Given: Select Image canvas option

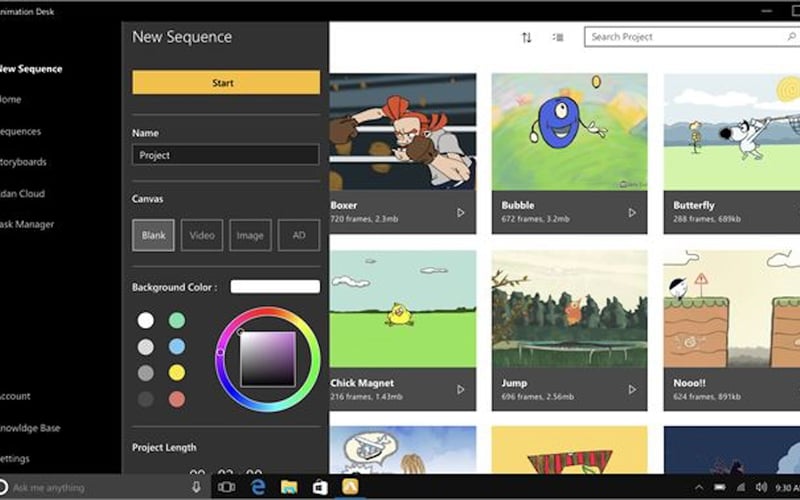Looking at the screenshot, I should click(250, 235).
